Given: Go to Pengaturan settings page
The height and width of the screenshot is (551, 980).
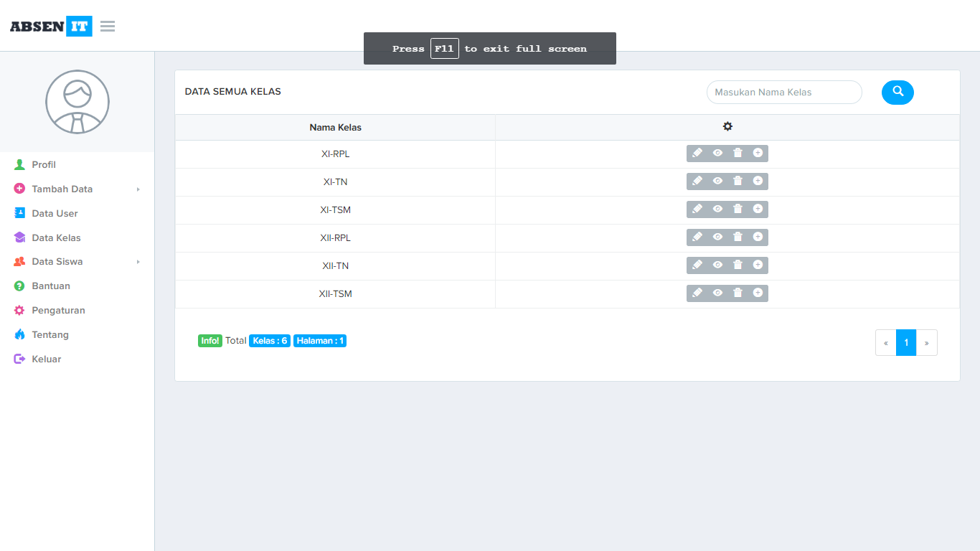Looking at the screenshot, I should tap(58, 311).
